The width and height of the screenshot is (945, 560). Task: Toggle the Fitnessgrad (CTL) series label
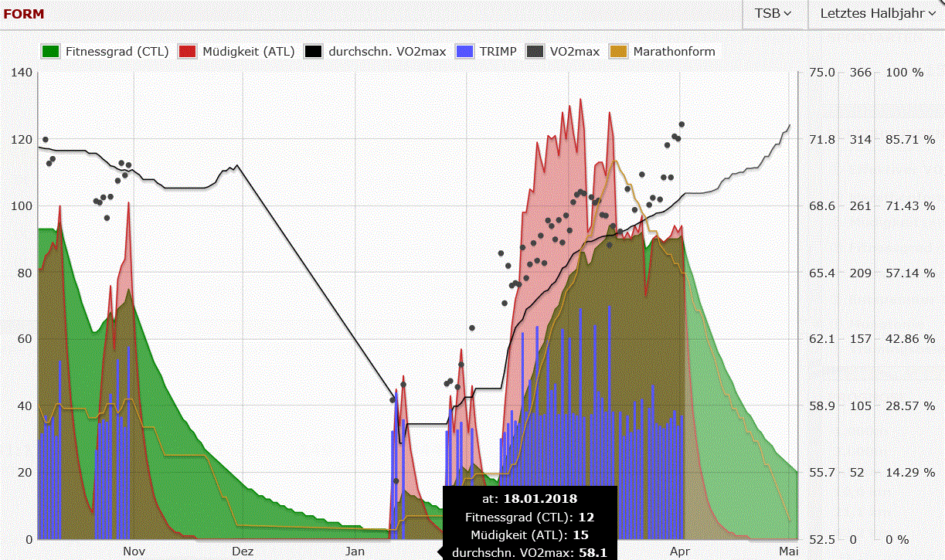(117, 52)
